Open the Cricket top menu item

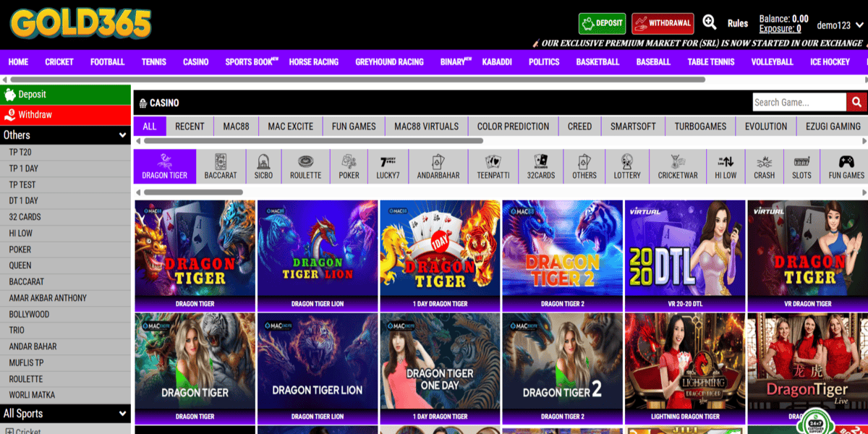pos(59,62)
